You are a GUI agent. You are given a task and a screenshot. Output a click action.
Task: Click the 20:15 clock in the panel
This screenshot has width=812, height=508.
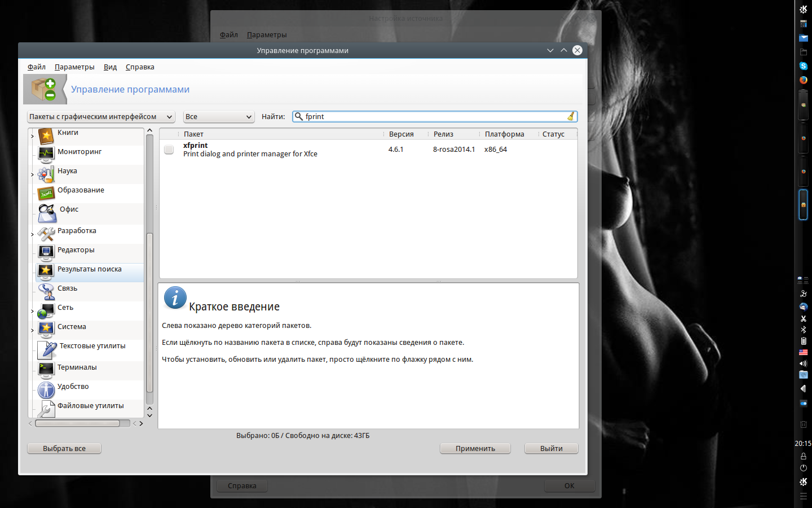click(803, 444)
